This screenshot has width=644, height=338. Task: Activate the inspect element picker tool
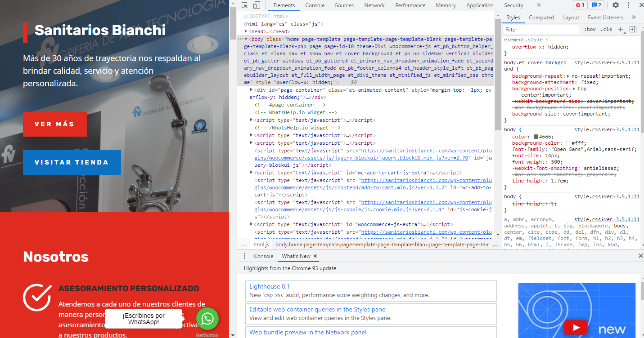(x=244, y=5)
